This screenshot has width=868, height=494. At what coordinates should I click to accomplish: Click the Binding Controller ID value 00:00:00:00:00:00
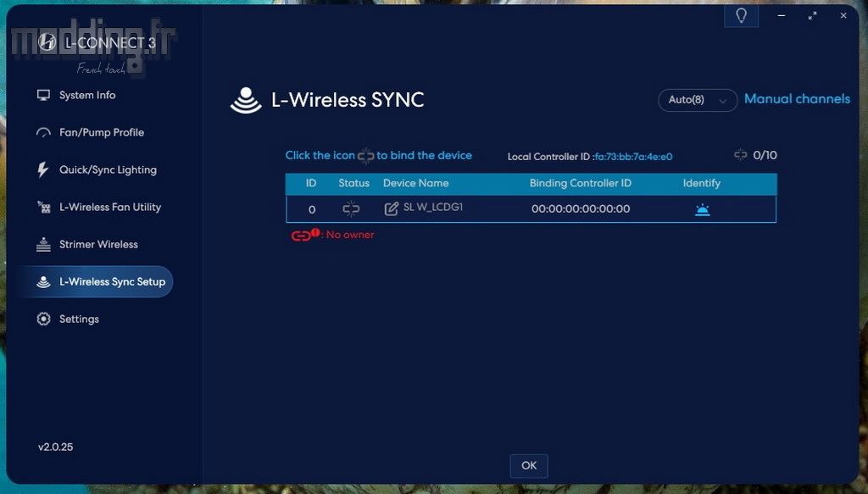point(581,209)
